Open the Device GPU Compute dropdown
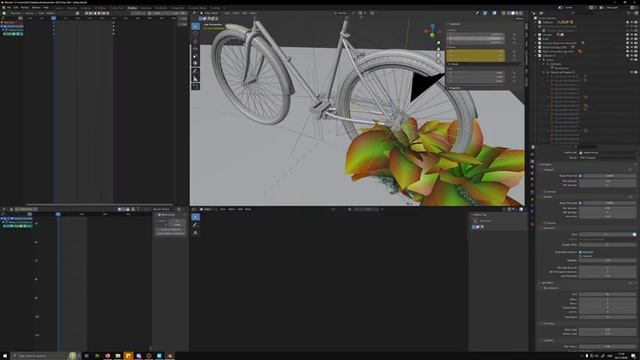Viewport: 640px width, 360px height. [607, 158]
